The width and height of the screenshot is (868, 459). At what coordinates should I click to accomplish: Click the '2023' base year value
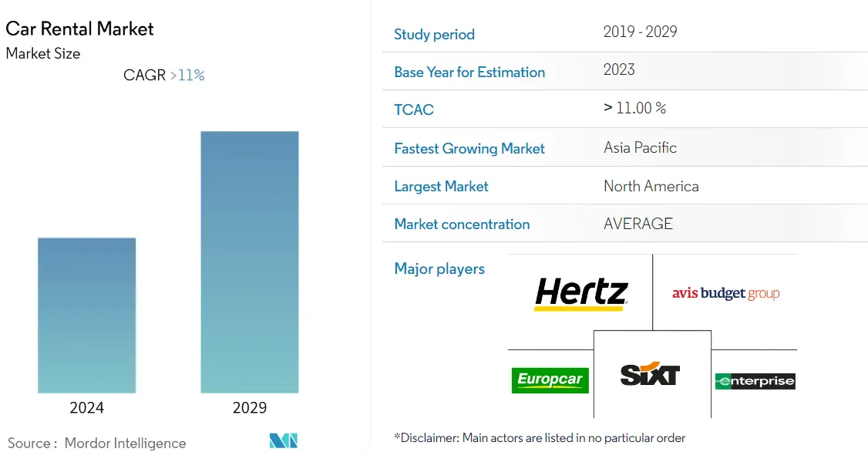coord(619,69)
